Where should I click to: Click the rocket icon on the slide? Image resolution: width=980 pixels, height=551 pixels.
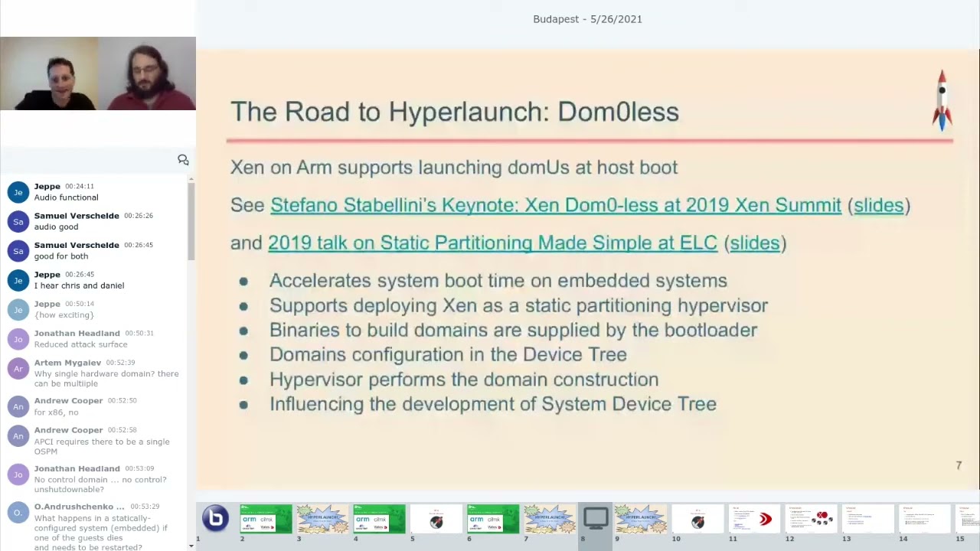(x=942, y=99)
